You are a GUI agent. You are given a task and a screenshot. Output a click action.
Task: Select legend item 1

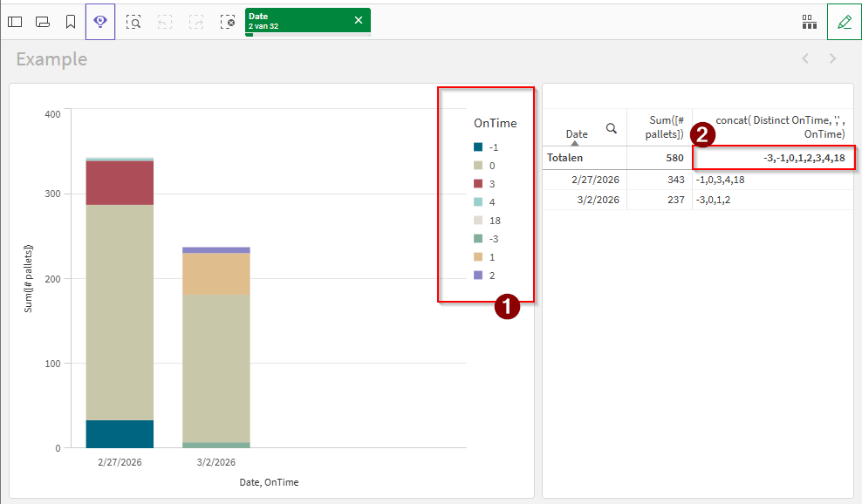484,257
